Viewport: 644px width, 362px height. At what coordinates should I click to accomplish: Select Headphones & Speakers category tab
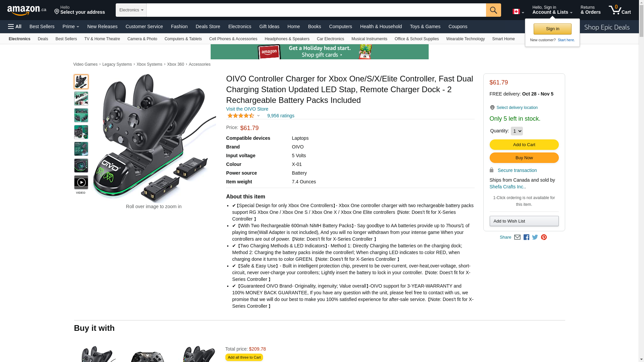pyautogui.click(x=287, y=39)
